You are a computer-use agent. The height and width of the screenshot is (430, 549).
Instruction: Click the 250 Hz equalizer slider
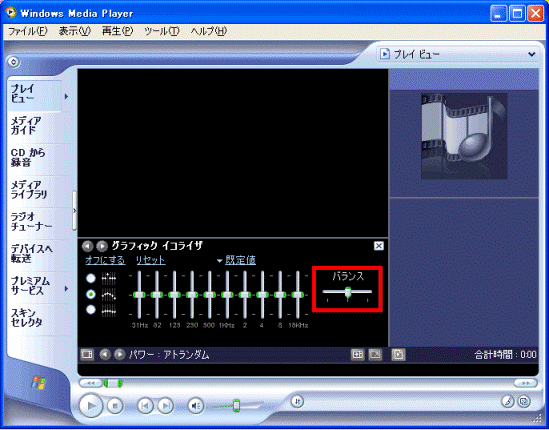[x=192, y=295]
